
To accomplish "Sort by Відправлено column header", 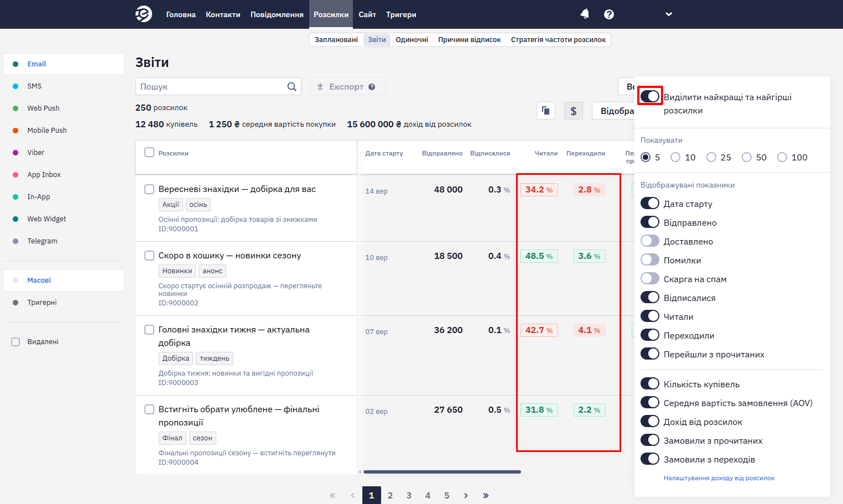I will click(x=442, y=153).
